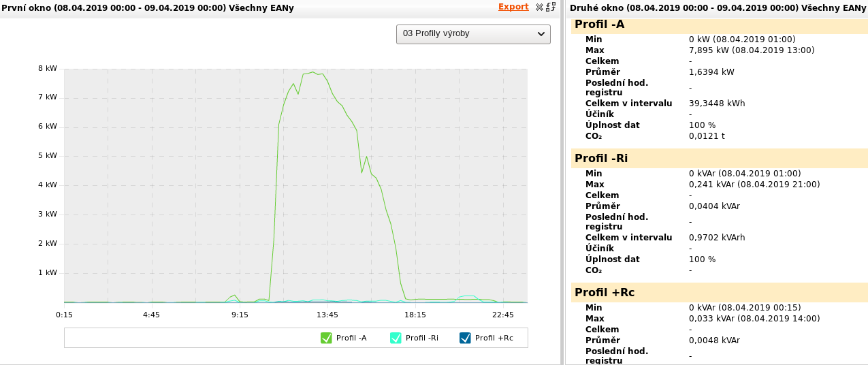Click the average value '0,0404 kVAr'

[714, 206]
